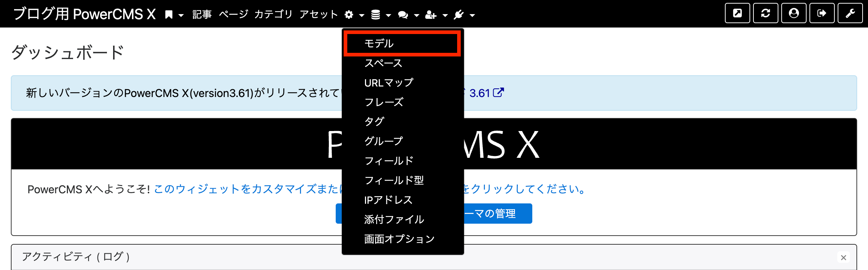
Task: Select URLマップ in the dropdown menu
Action: coord(403,83)
